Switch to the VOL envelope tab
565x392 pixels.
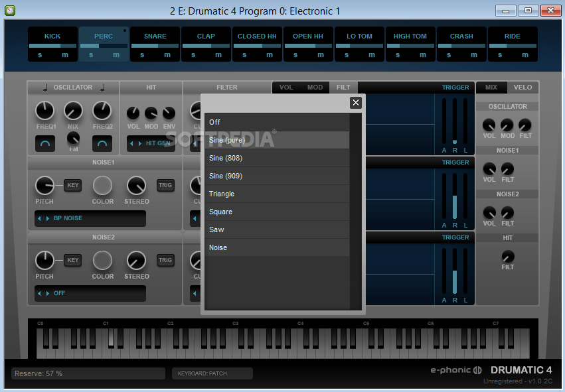tap(286, 87)
